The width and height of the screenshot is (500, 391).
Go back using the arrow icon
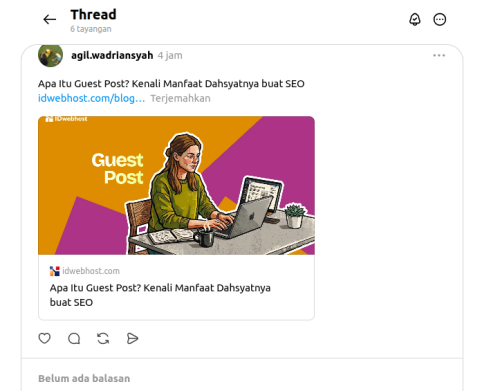(x=50, y=19)
